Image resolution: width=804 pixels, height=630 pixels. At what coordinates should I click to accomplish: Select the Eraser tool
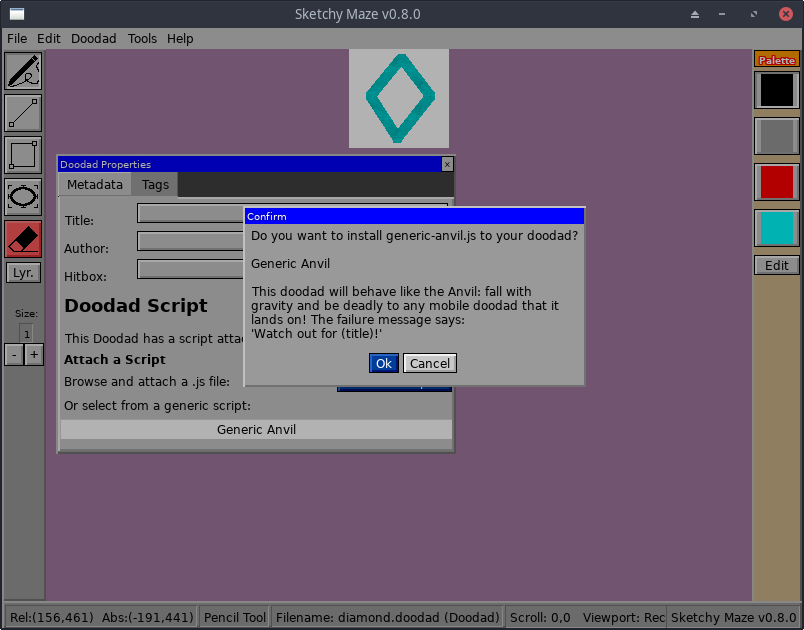[22, 239]
